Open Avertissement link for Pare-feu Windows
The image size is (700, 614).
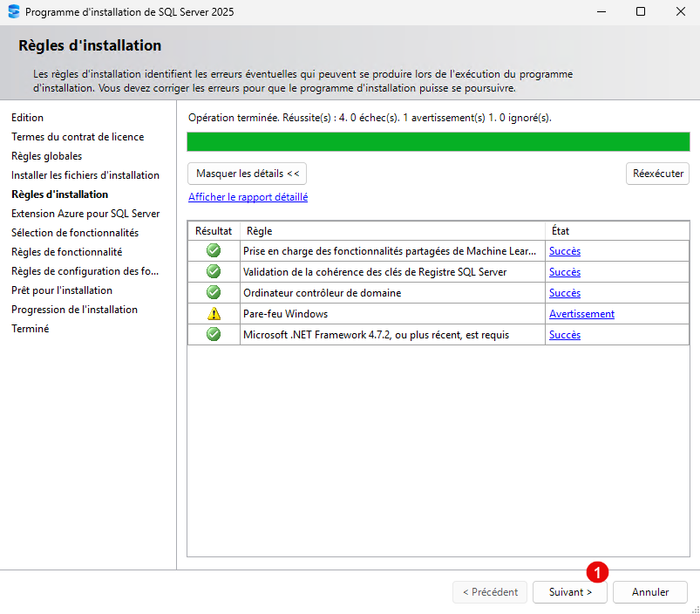tap(581, 314)
